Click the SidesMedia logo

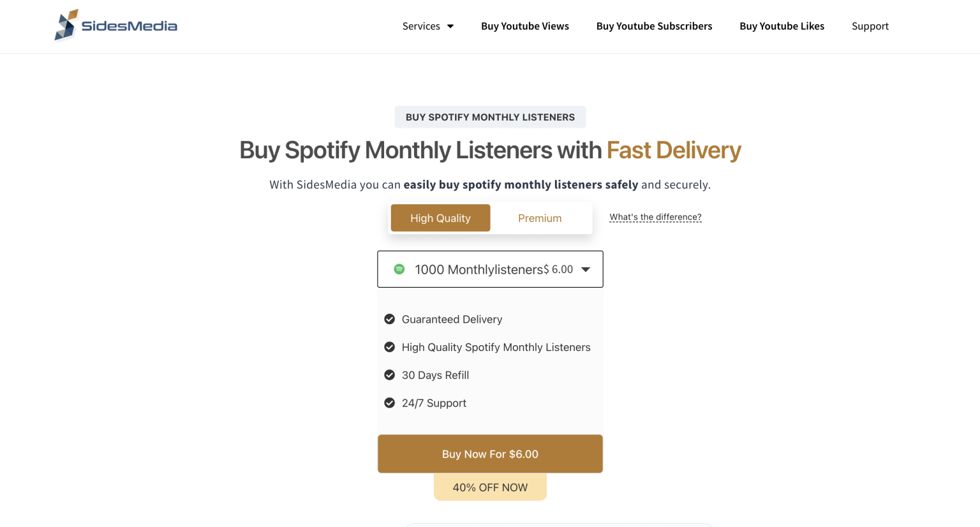click(x=115, y=25)
